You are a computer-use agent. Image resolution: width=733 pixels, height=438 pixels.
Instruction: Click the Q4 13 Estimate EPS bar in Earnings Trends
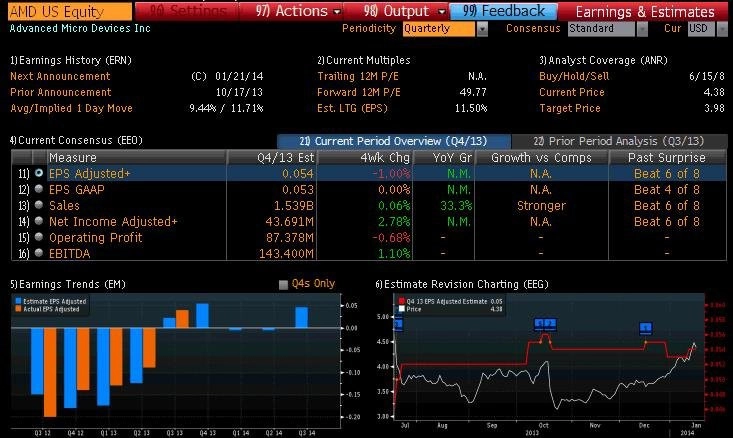[202, 316]
